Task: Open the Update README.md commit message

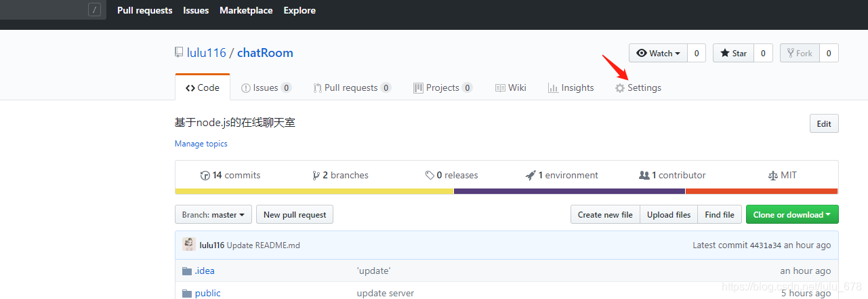Action: pyautogui.click(x=264, y=245)
